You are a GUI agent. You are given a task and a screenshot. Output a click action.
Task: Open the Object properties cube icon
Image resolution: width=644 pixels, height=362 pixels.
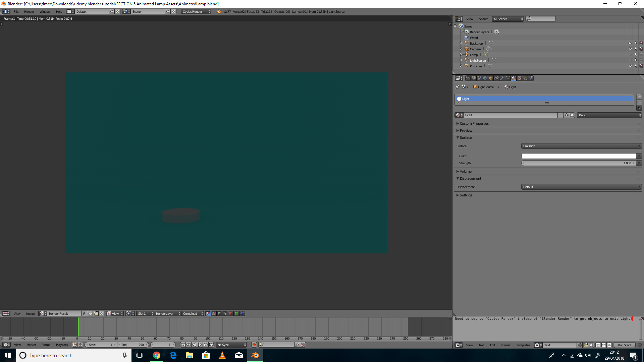tap(490, 78)
